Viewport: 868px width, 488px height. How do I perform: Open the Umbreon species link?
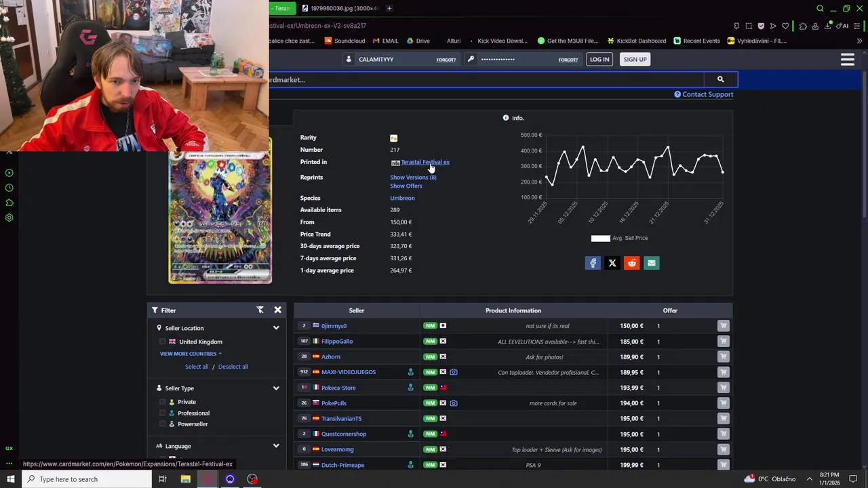[x=402, y=198]
